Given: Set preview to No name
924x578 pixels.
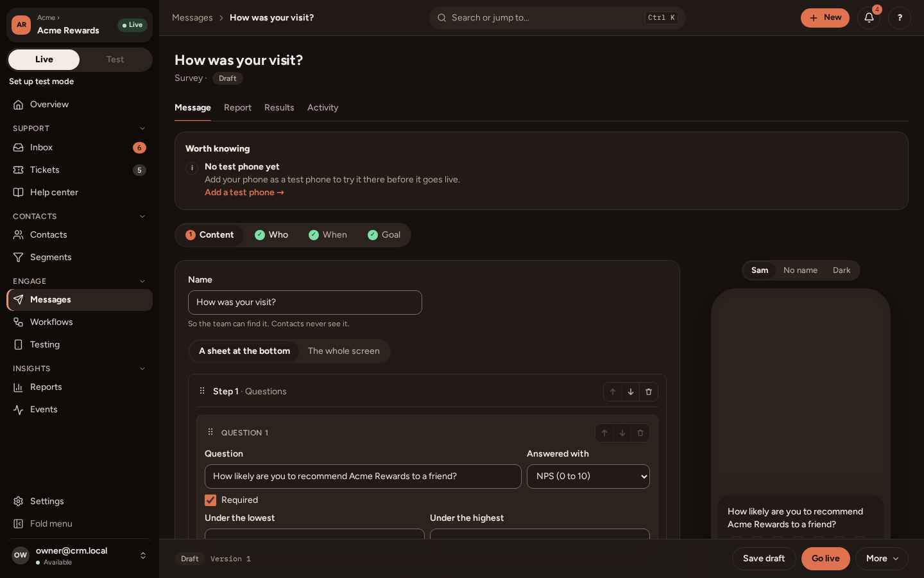Looking at the screenshot, I should point(800,270).
